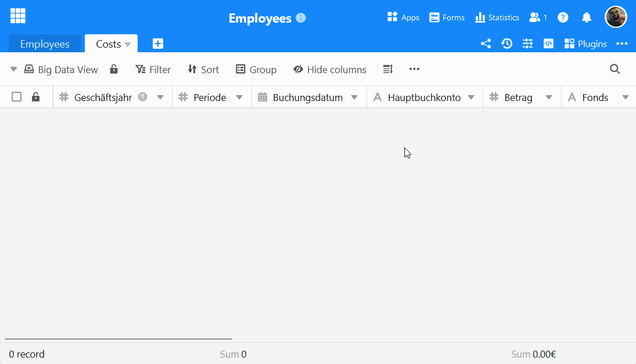Open the Costs tab dropdown
The height and width of the screenshot is (364, 636).
128,44
